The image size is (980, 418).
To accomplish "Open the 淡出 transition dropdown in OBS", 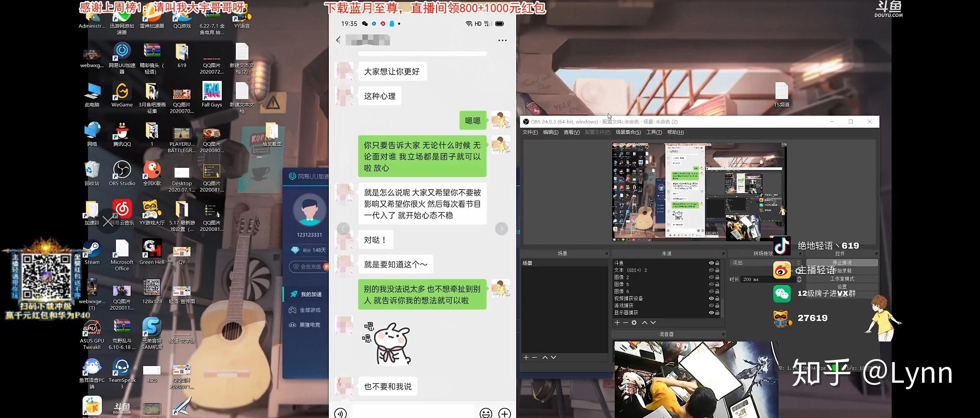I will (766, 262).
